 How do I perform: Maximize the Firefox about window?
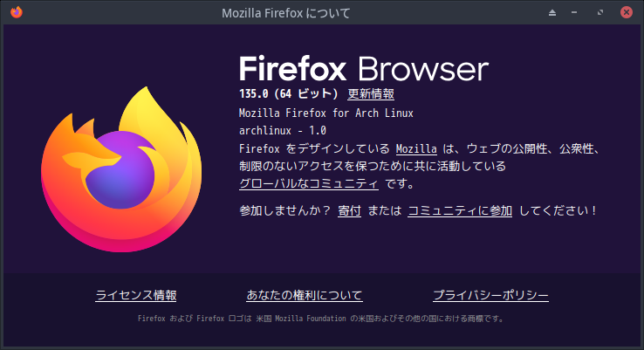(x=600, y=13)
